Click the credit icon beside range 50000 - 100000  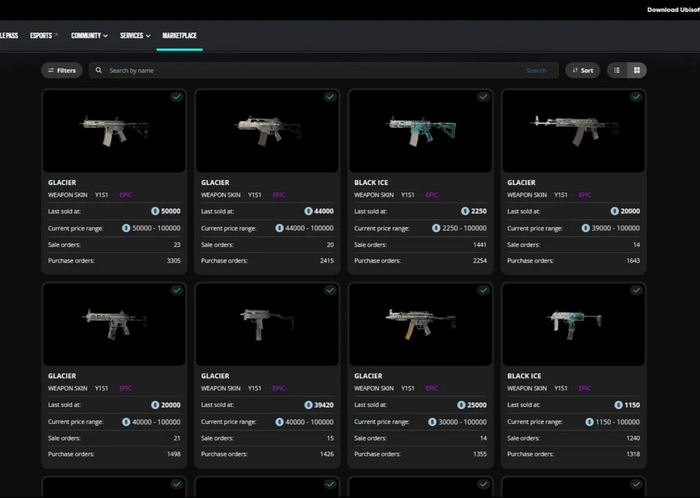(126, 228)
